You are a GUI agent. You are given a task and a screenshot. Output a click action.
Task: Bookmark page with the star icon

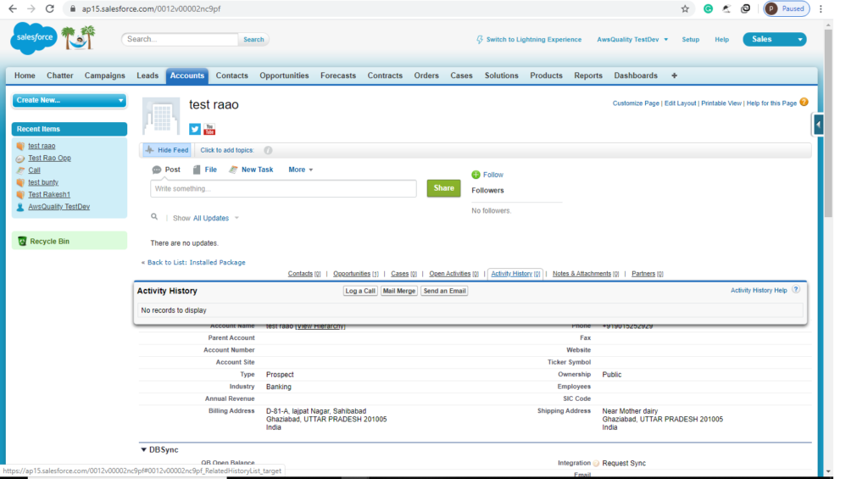[685, 8]
